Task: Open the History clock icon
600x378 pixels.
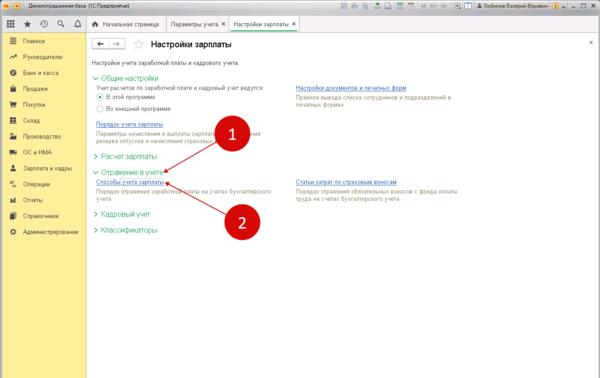Action: tap(44, 24)
